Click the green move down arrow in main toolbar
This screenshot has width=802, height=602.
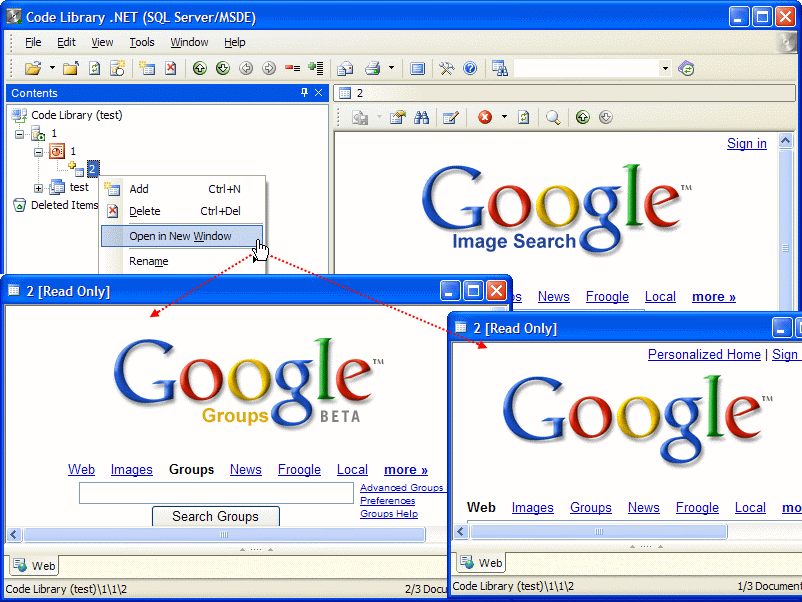223,69
